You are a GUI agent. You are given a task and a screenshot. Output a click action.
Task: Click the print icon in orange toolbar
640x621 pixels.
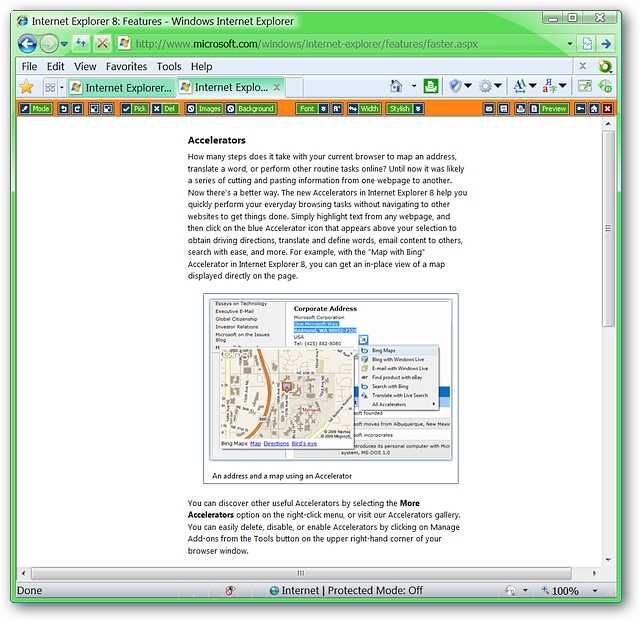tap(520, 109)
